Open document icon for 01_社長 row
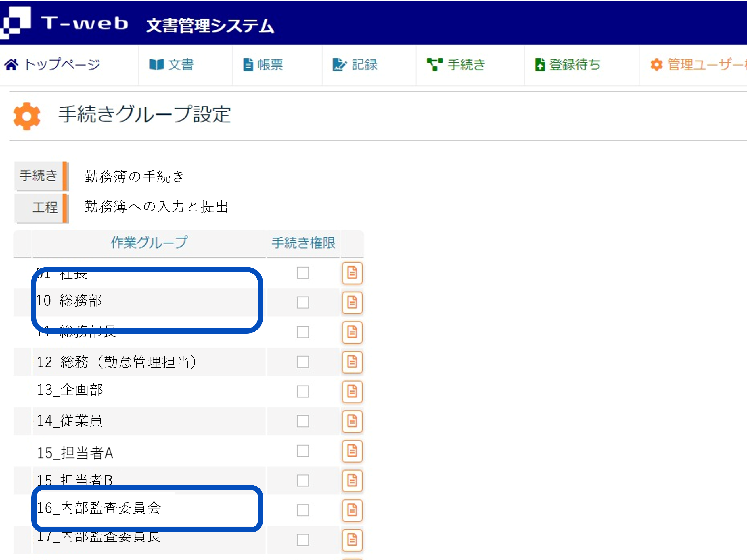Image resolution: width=747 pixels, height=560 pixels. coord(352,273)
